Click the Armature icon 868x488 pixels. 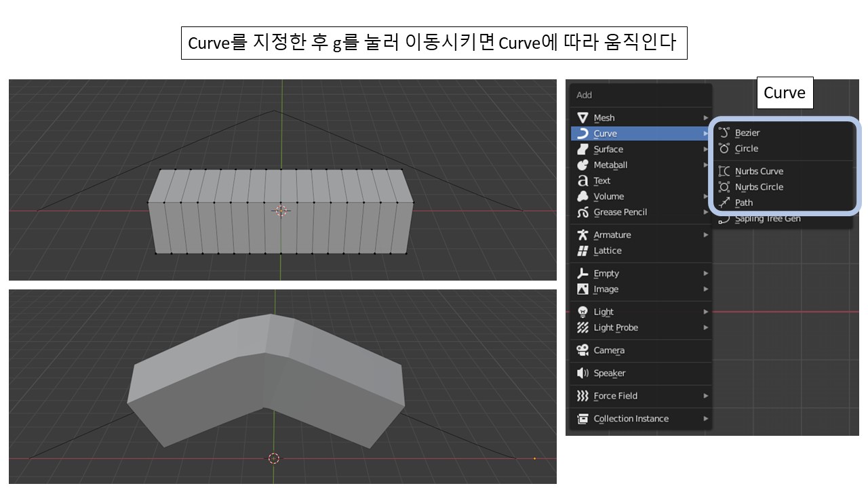click(x=583, y=235)
